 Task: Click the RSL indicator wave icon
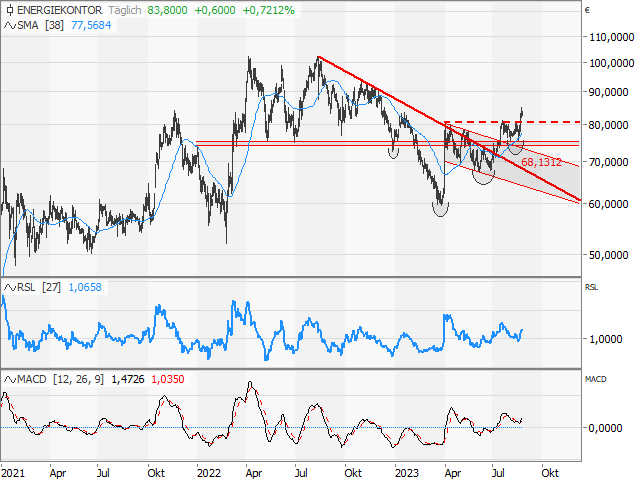[x=10, y=287]
